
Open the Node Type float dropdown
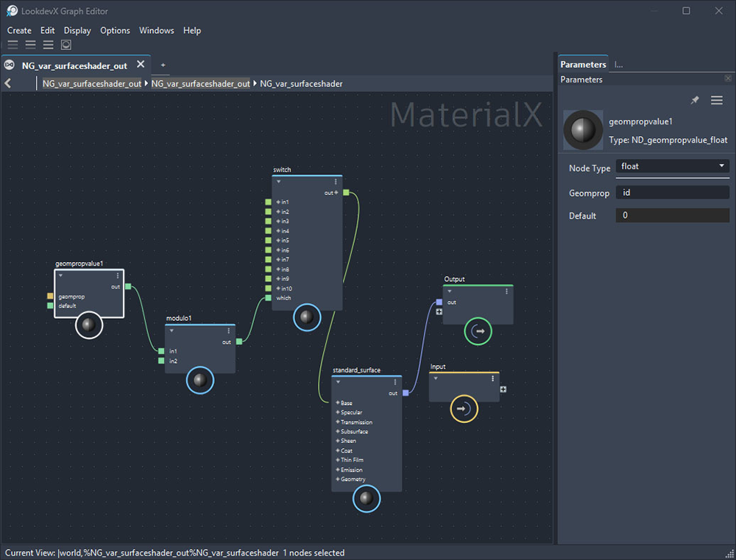pyautogui.click(x=672, y=166)
